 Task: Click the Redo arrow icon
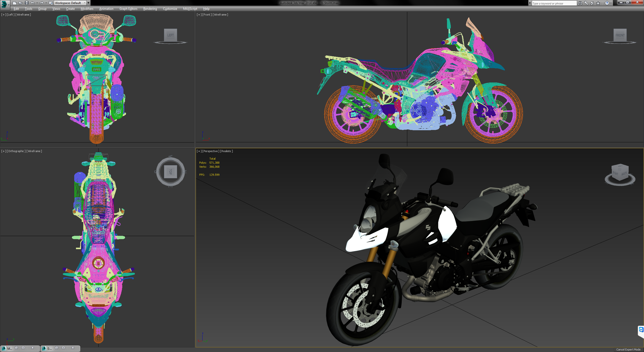[42, 3]
